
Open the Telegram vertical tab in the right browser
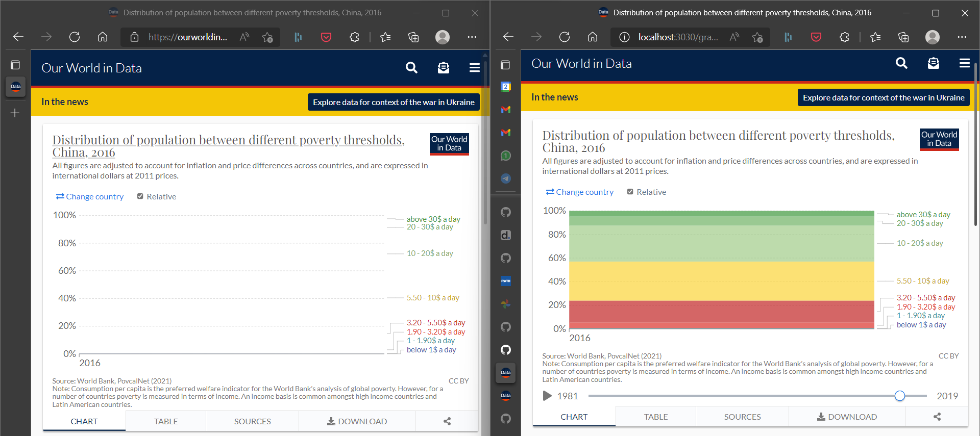(x=506, y=178)
